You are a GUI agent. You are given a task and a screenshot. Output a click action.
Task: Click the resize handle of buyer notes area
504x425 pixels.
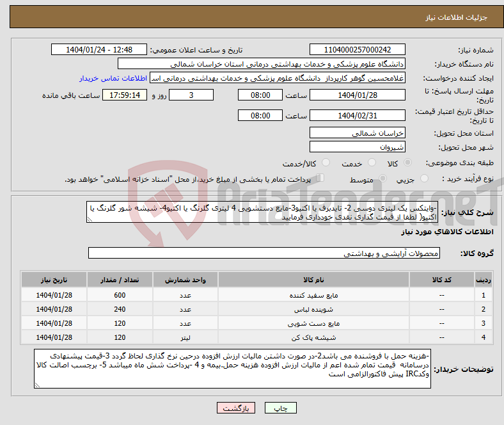click(37, 385)
